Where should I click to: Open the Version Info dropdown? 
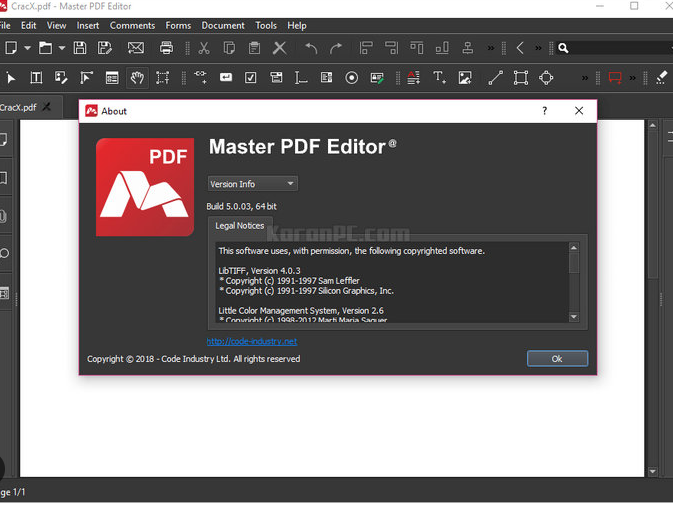click(x=252, y=184)
